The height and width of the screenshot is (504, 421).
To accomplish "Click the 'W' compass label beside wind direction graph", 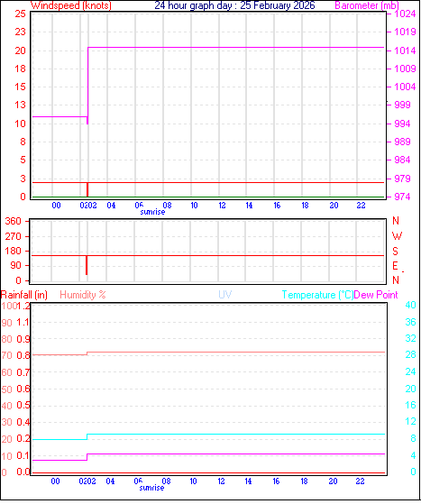I will (x=397, y=236).
